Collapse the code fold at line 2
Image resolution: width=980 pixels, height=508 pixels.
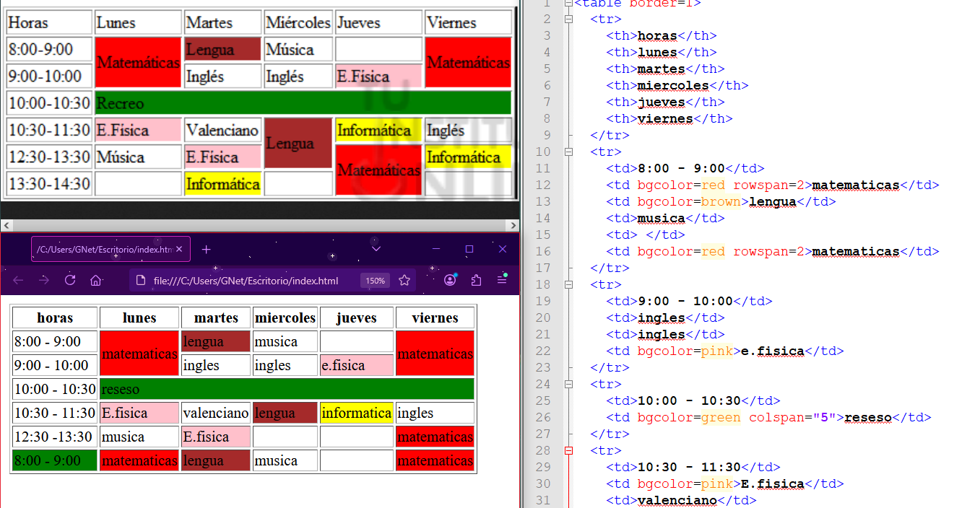click(568, 19)
